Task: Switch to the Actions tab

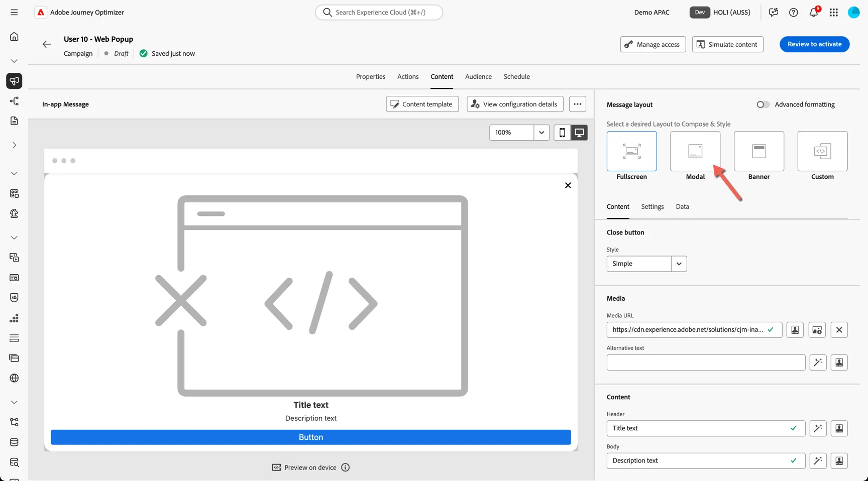Action: 408,76
